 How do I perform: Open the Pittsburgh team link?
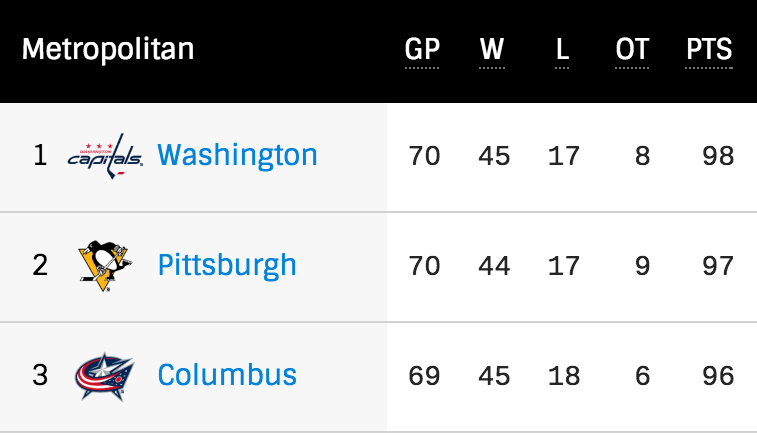(x=227, y=265)
